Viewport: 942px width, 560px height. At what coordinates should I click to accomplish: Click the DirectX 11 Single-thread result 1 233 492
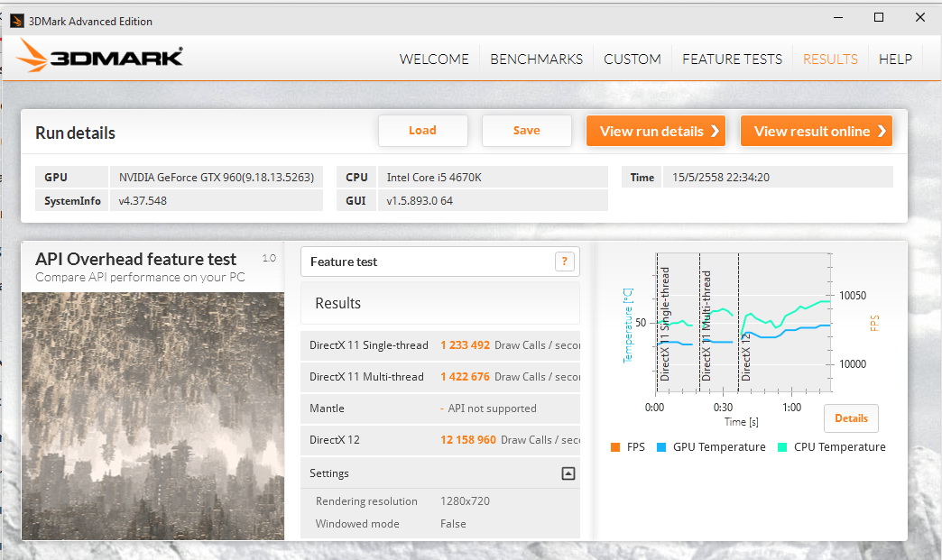click(x=465, y=345)
